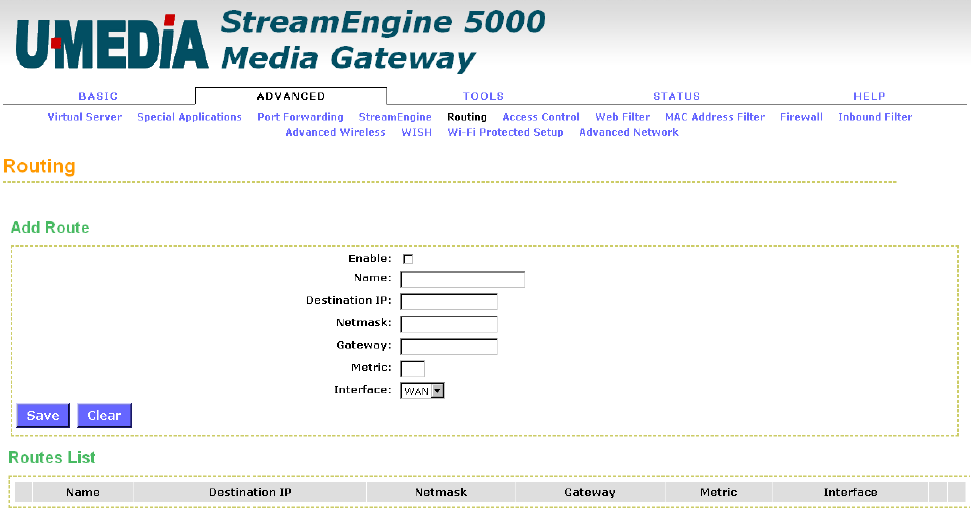Screen dimensions: 971x520
Task: Click the Routing page heading
Action: (39, 167)
